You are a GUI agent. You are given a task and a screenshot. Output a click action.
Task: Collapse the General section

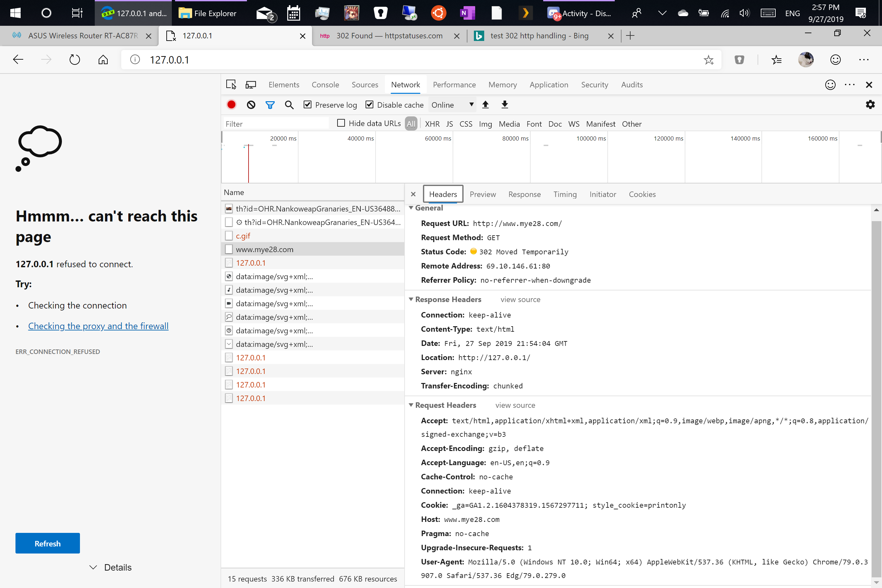coord(411,208)
